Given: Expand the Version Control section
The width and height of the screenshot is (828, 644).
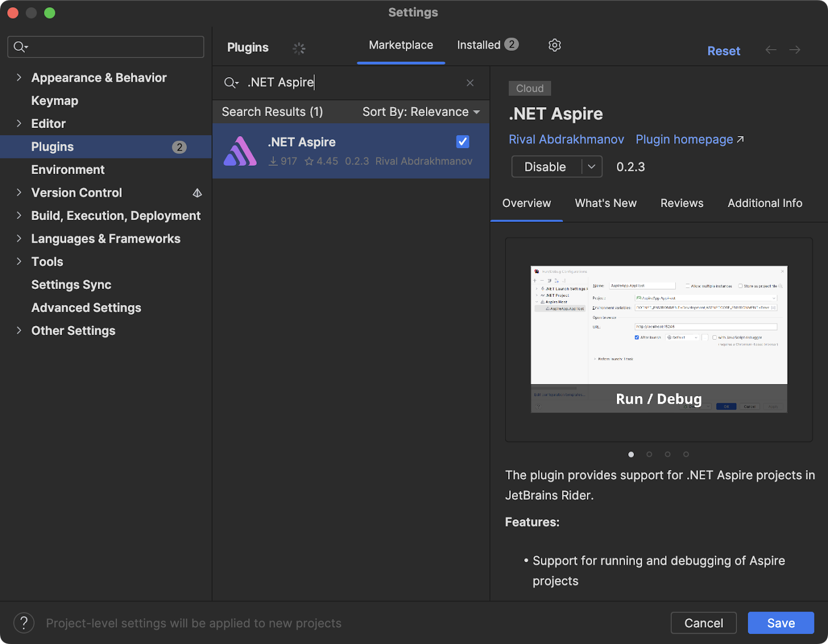Looking at the screenshot, I should [x=19, y=193].
